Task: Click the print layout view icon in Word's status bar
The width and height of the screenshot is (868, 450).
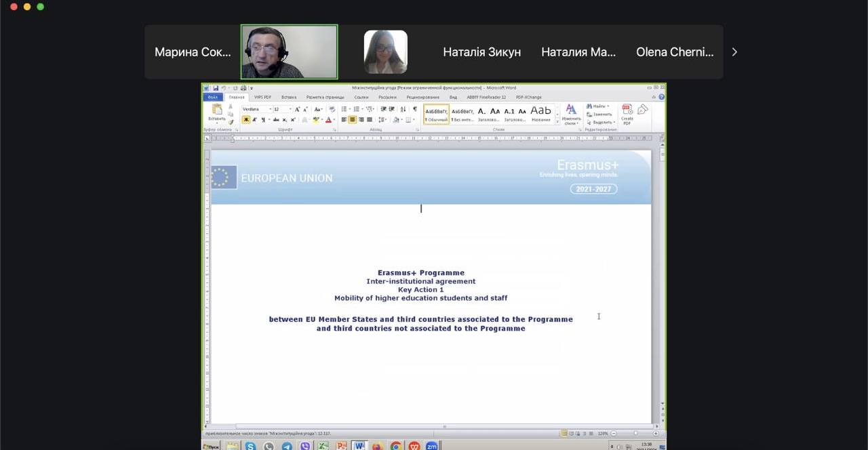Action: [564, 433]
